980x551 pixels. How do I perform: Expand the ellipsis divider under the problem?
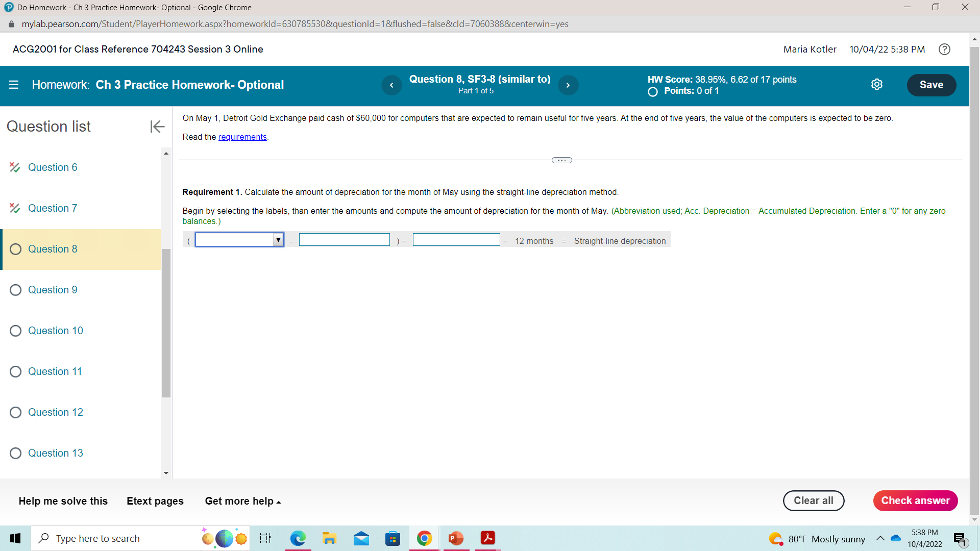click(561, 160)
